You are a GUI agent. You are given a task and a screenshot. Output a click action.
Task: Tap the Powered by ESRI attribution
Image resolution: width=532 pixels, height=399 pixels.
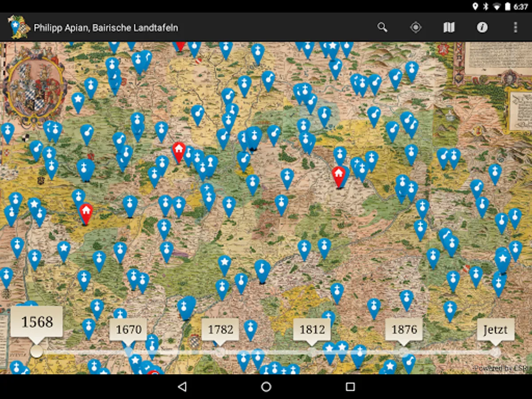pos(500,368)
